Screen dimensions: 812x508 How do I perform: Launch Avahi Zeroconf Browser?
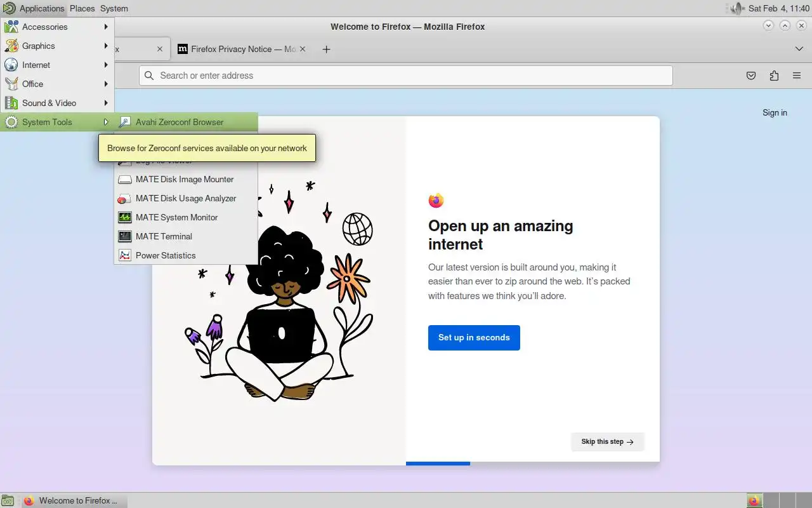tap(186, 122)
